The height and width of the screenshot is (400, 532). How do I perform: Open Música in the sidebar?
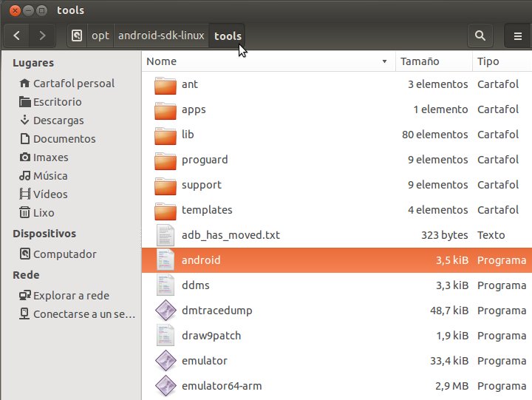[43, 175]
